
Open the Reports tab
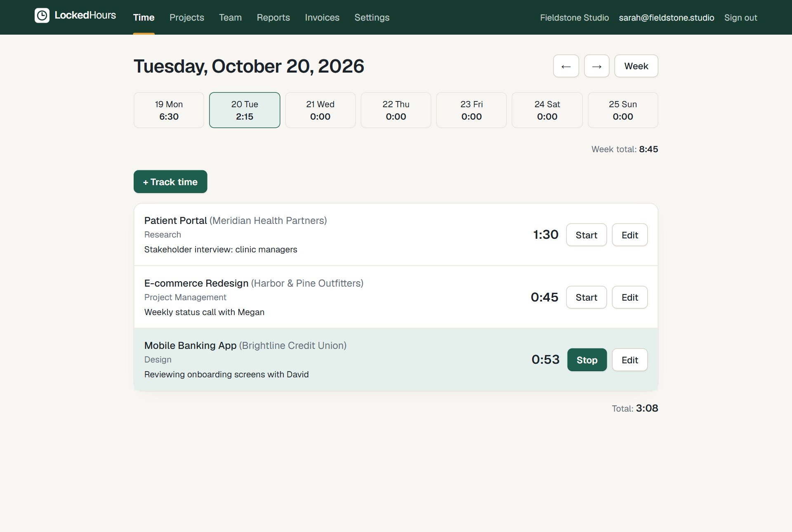pyautogui.click(x=273, y=17)
